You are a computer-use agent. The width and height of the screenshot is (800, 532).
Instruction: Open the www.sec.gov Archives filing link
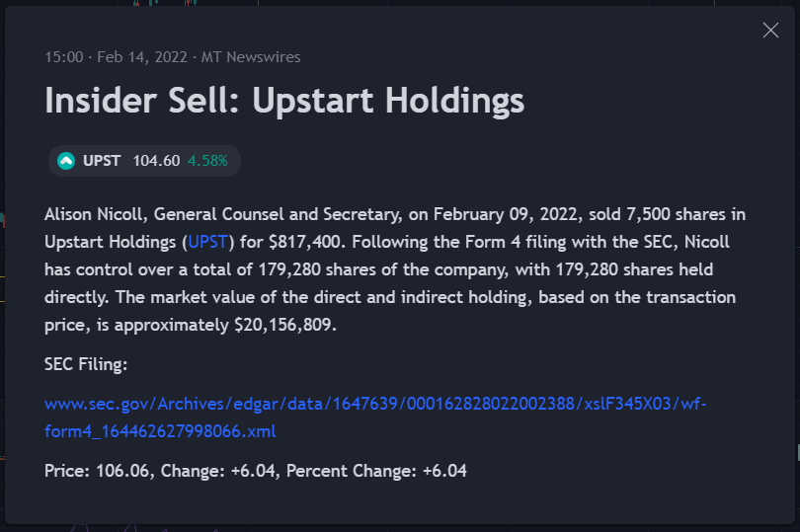[375, 404]
